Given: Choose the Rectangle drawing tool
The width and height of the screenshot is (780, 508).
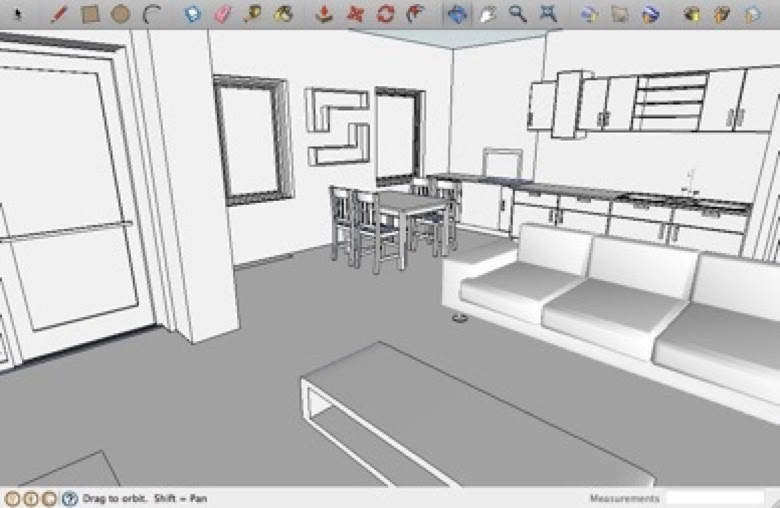Looking at the screenshot, I should tap(90, 14).
